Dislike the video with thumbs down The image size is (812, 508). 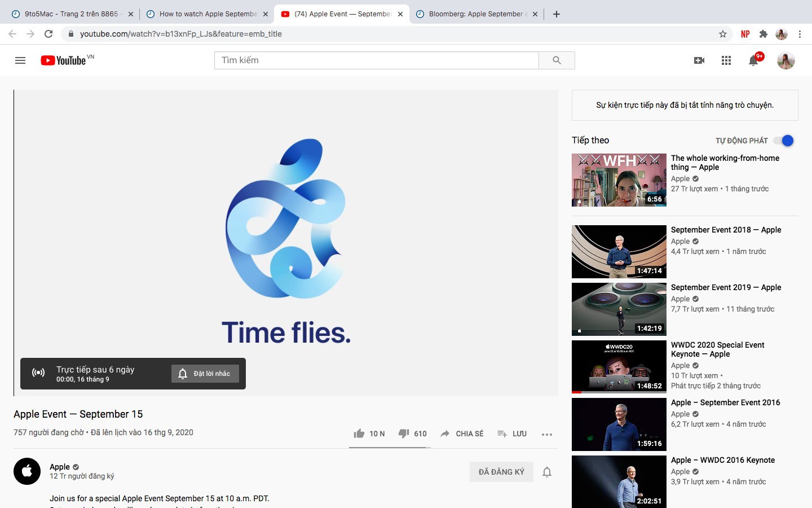click(404, 433)
